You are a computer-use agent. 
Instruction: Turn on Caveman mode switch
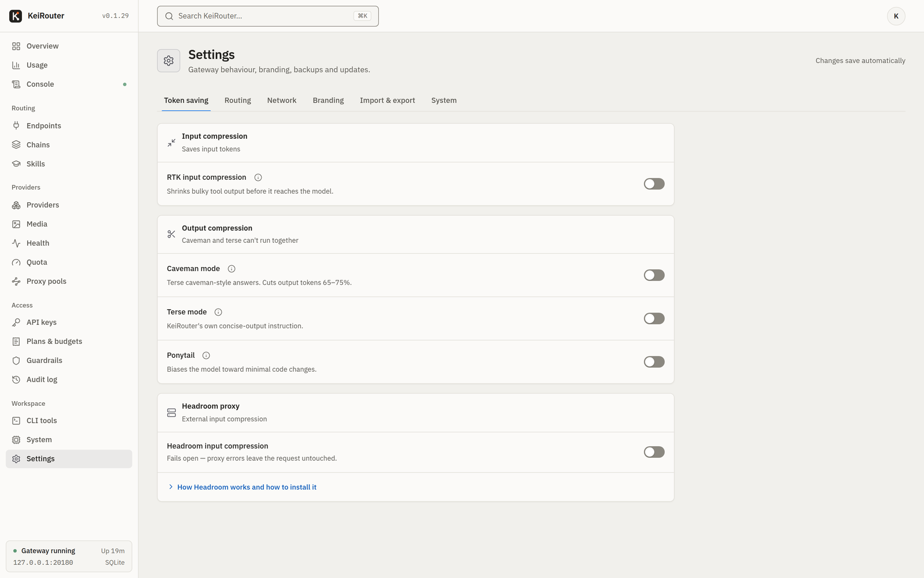pyautogui.click(x=654, y=275)
